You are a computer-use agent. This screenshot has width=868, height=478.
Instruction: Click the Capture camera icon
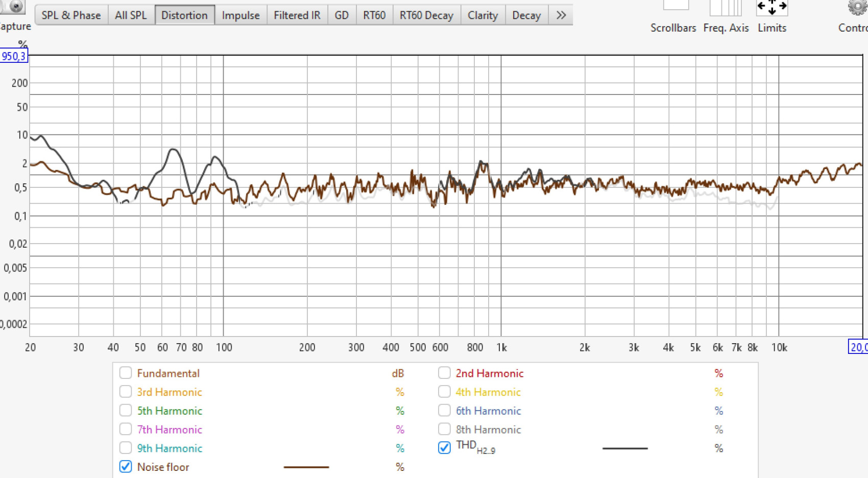(15, 7)
